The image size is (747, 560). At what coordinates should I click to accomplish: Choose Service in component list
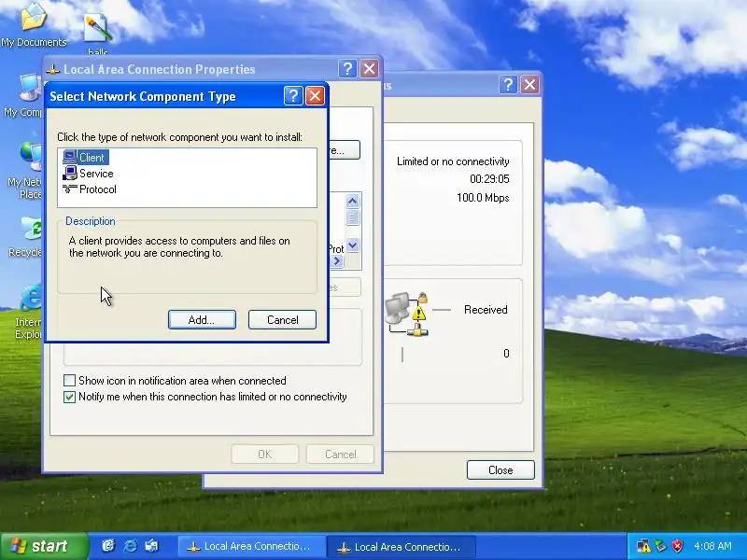point(96,174)
